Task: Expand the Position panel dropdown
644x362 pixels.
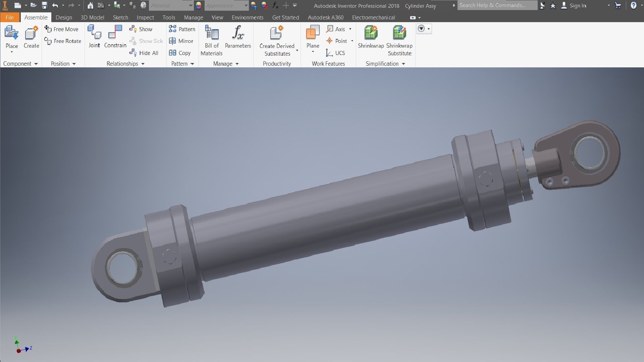Action: 74,64
